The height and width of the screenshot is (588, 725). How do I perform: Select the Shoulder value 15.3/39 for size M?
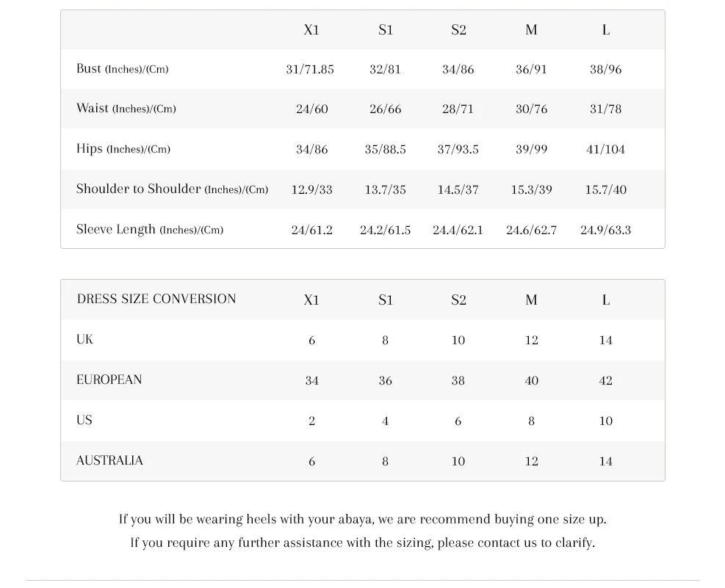[531, 190]
